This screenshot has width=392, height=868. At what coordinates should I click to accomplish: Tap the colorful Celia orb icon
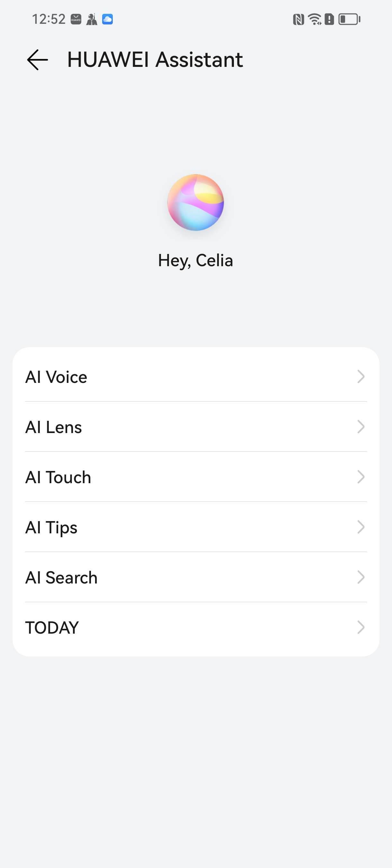[x=196, y=203]
